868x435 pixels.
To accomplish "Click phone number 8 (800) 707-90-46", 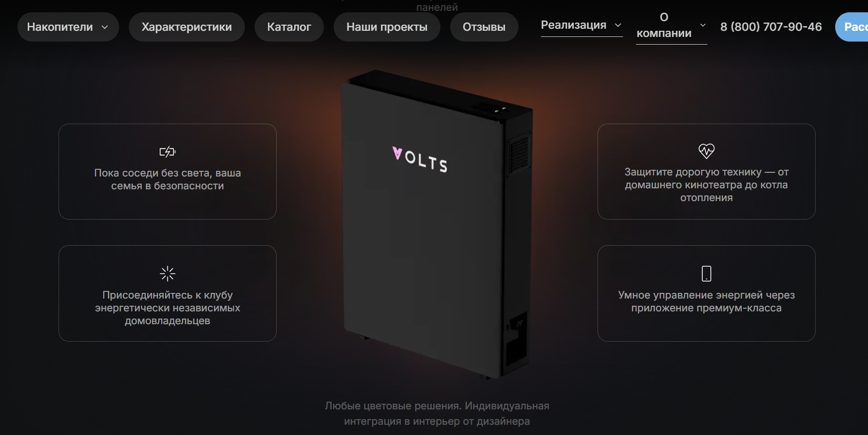I will click(x=771, y=27).
